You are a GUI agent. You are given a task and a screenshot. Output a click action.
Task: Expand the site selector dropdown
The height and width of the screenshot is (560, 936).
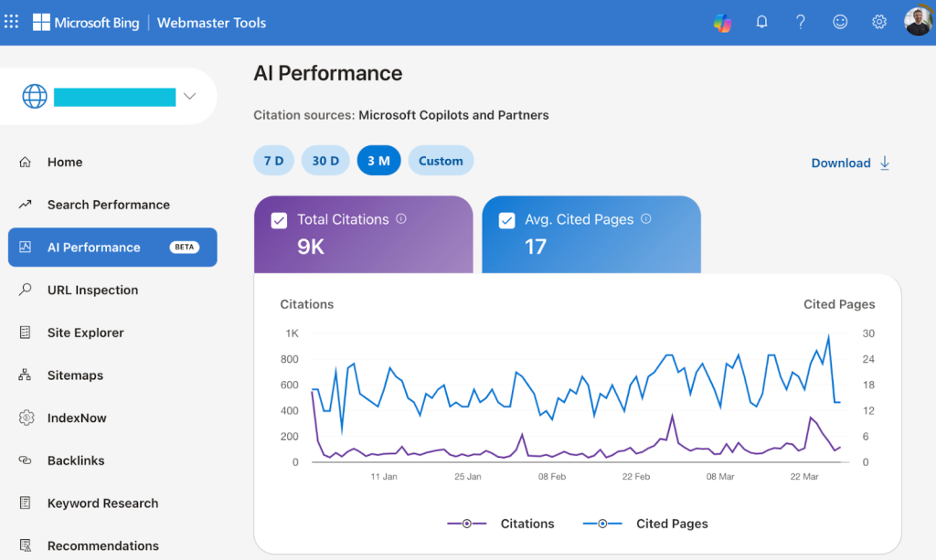click(x=189, y=96)
